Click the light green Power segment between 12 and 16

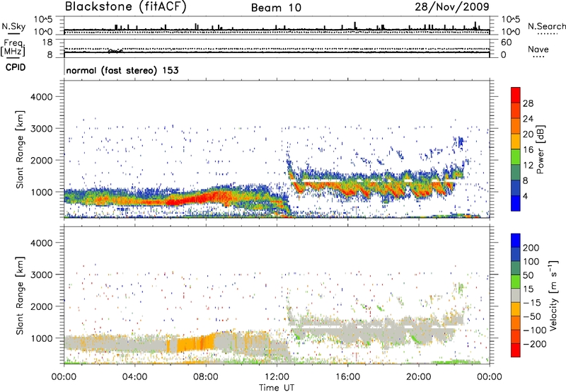[x=516, y=157]
